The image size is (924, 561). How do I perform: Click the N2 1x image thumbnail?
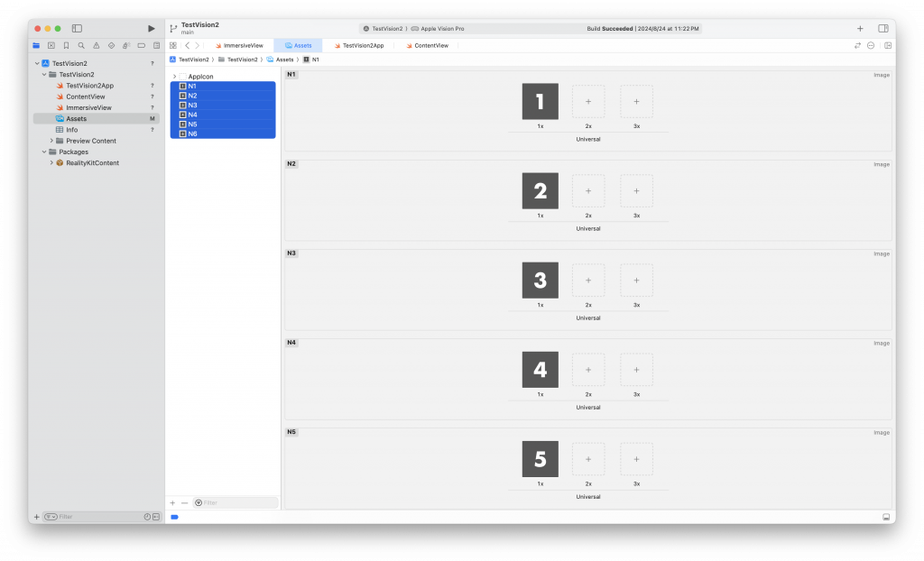tap(540, 191)
